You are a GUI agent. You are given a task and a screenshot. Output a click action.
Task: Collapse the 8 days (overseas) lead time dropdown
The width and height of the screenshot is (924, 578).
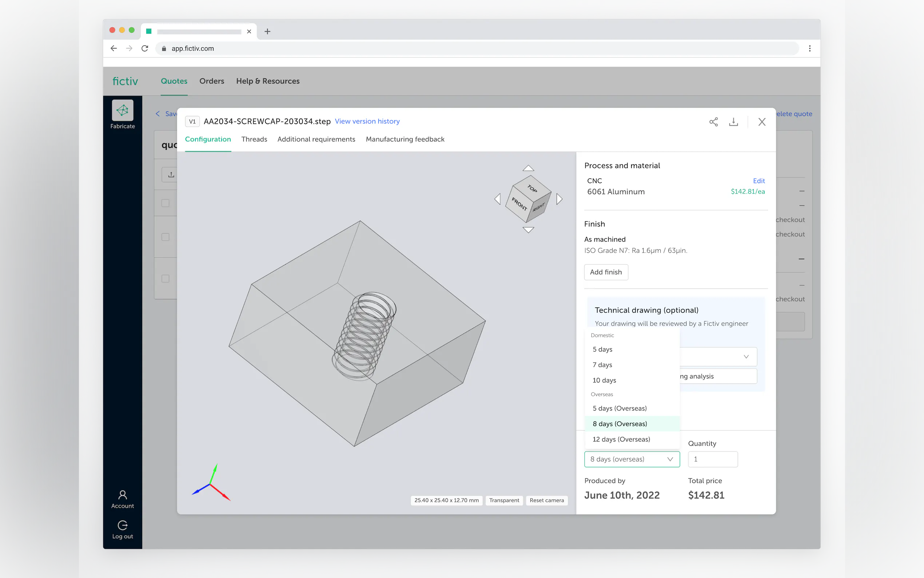[x=632, y=459]
